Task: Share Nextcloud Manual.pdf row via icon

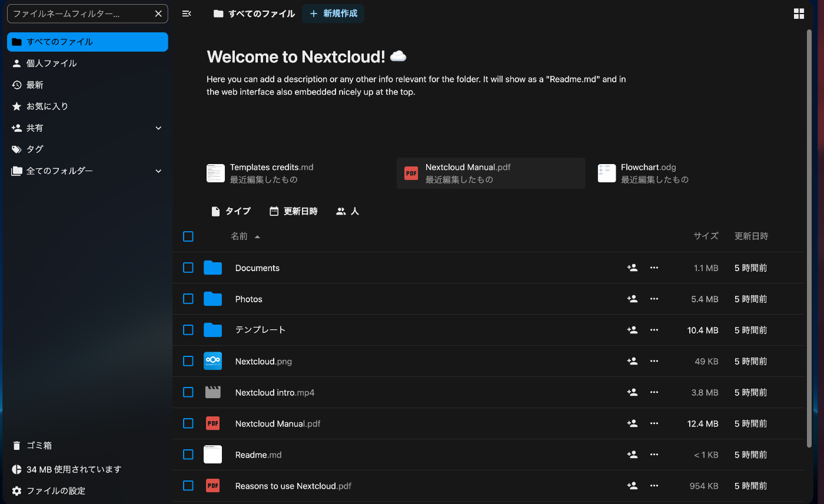Action: click(x=633, y=423)
